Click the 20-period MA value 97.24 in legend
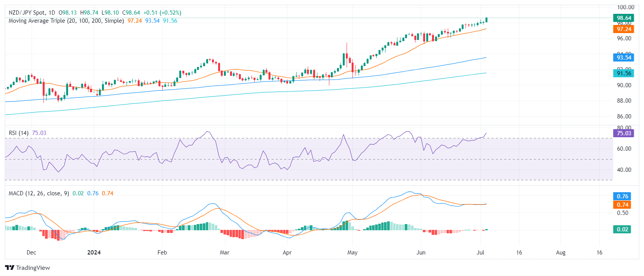Viewport: 644px width, 276px height. point(135,21)
